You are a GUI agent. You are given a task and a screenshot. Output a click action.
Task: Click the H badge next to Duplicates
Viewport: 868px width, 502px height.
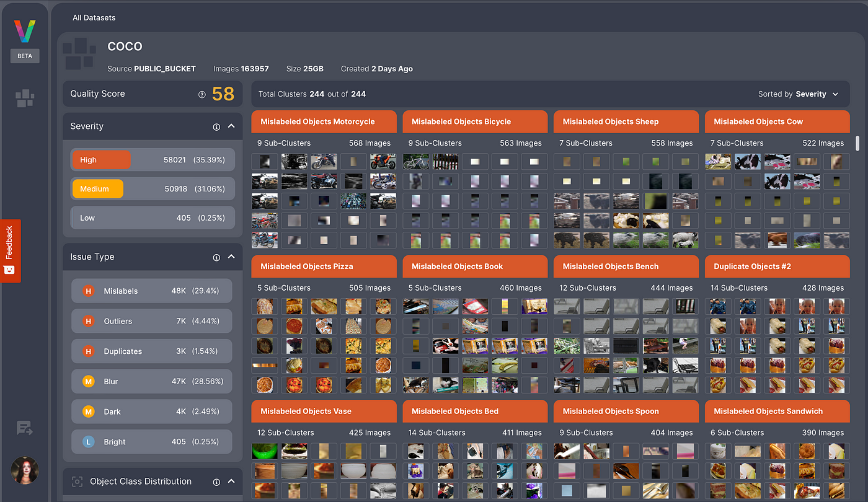click(88, 351)
